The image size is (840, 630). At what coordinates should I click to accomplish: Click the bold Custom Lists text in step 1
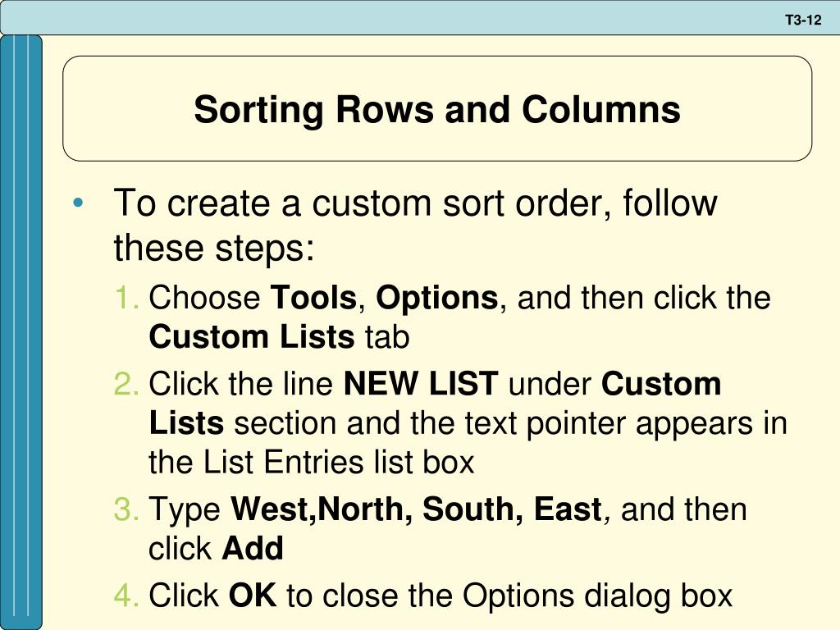click(x=251, y=337)
